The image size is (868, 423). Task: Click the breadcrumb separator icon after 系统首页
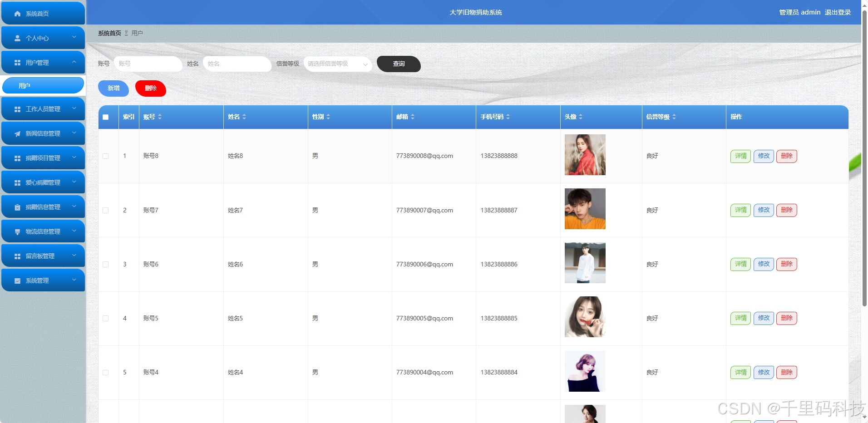pyautogui.click(x=126, y=33)
